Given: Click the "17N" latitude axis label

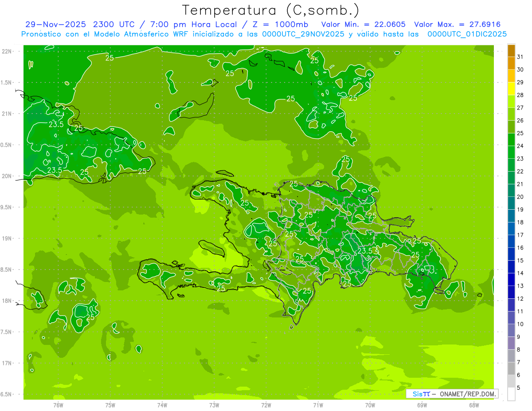Looking at the screenshot, I should point(7,363).
